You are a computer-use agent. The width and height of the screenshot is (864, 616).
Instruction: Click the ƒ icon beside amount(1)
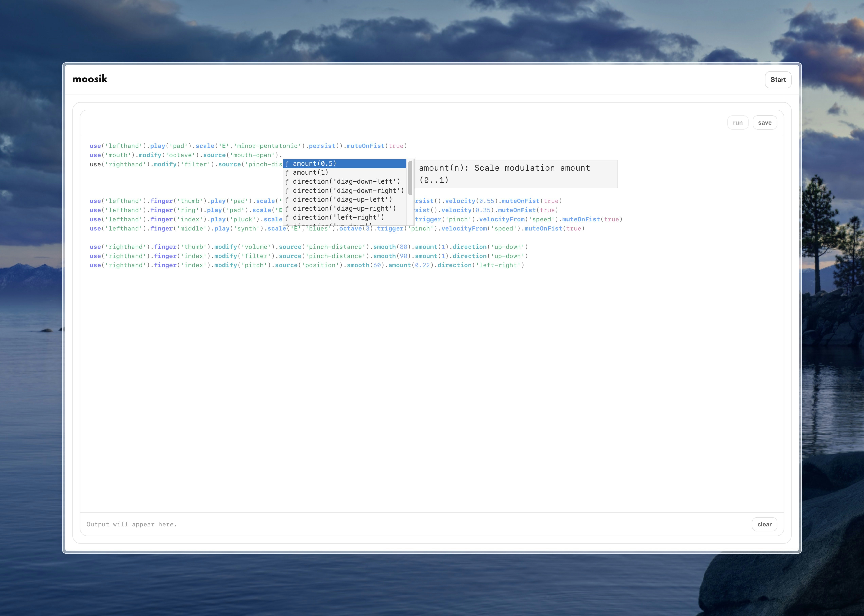[x=287, y=173]
